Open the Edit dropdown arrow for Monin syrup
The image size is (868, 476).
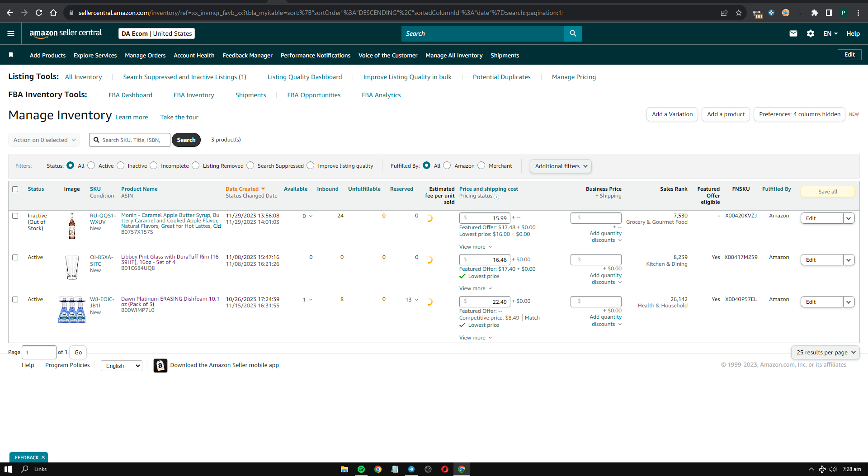849,218
